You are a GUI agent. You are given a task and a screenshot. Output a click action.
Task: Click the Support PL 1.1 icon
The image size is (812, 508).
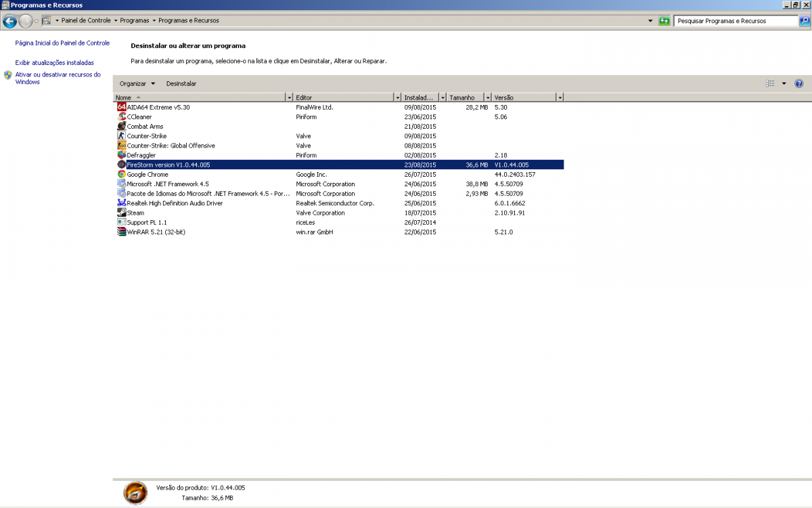pyautogui.click(x=122, y=222)
